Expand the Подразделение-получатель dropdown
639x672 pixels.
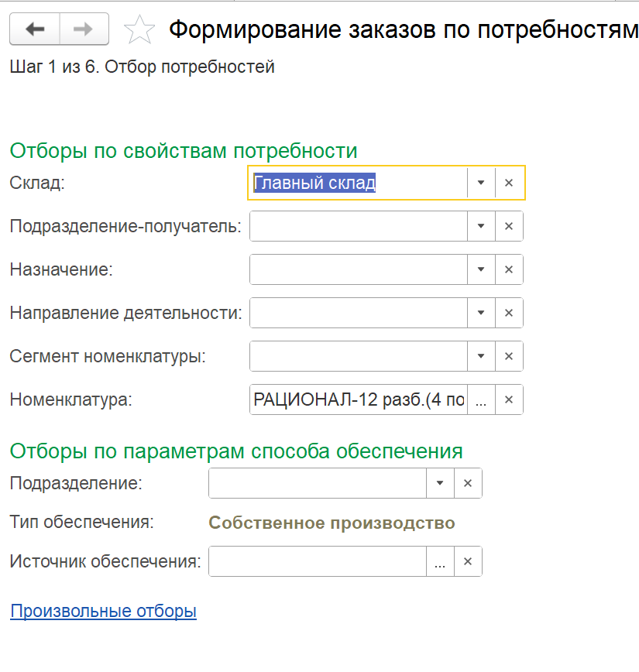click(x=481, y=226)
